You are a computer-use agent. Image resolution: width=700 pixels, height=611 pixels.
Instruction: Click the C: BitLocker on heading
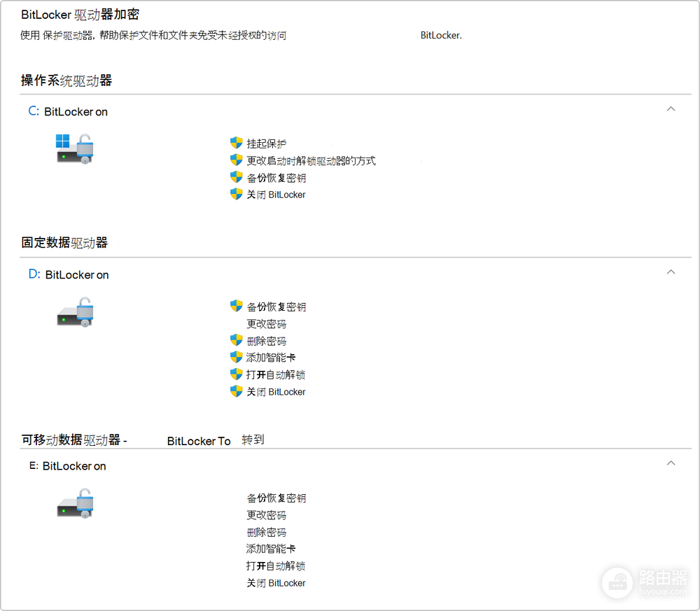pos(68,111)
